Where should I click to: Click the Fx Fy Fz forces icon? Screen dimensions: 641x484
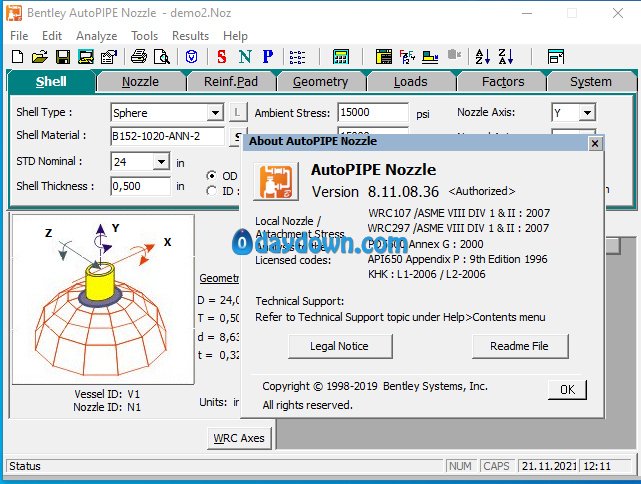tap(407, 57)
